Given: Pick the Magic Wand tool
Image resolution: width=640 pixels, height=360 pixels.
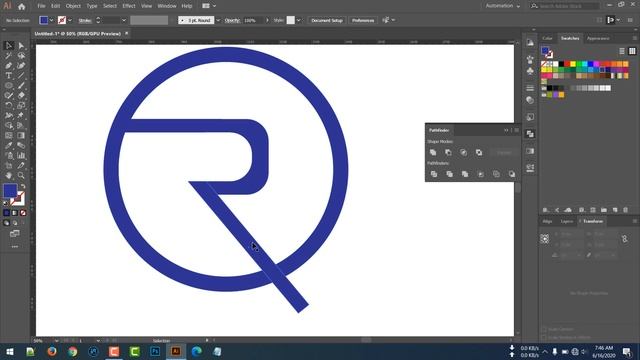Looking at the screenshot, I should click(x=9, y=56).
